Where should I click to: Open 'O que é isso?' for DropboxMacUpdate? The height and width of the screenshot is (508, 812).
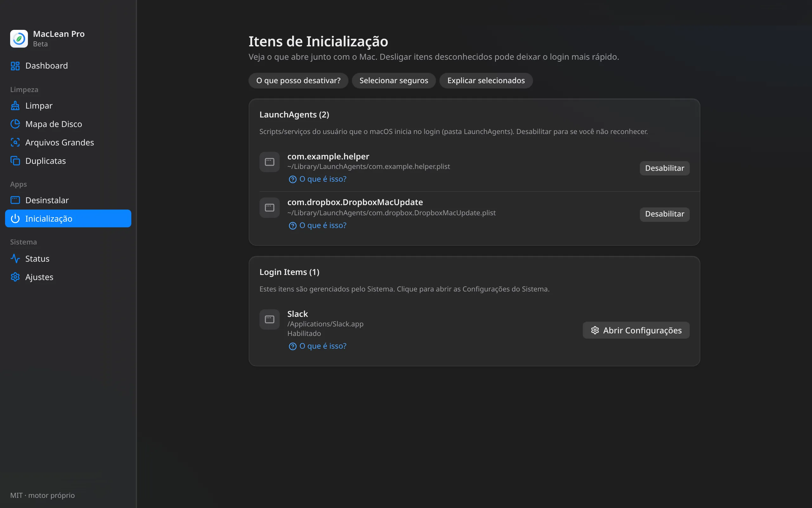(x=318, y=225)
